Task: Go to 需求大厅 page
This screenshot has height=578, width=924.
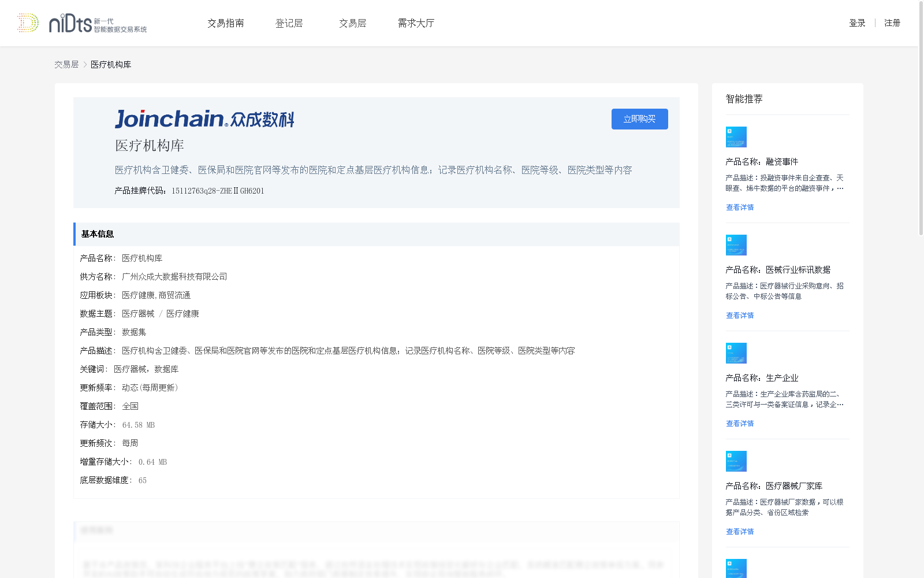Action: point(416,23)
